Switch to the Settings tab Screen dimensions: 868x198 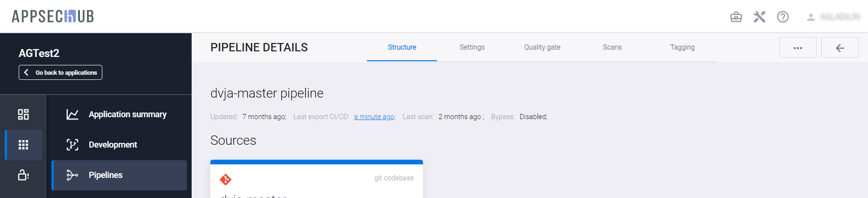[472, 47]
